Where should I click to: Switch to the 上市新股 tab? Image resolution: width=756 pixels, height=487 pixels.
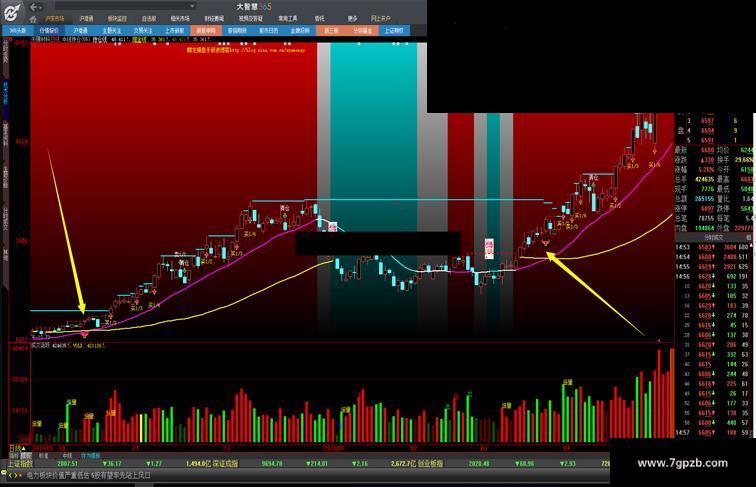174,30
